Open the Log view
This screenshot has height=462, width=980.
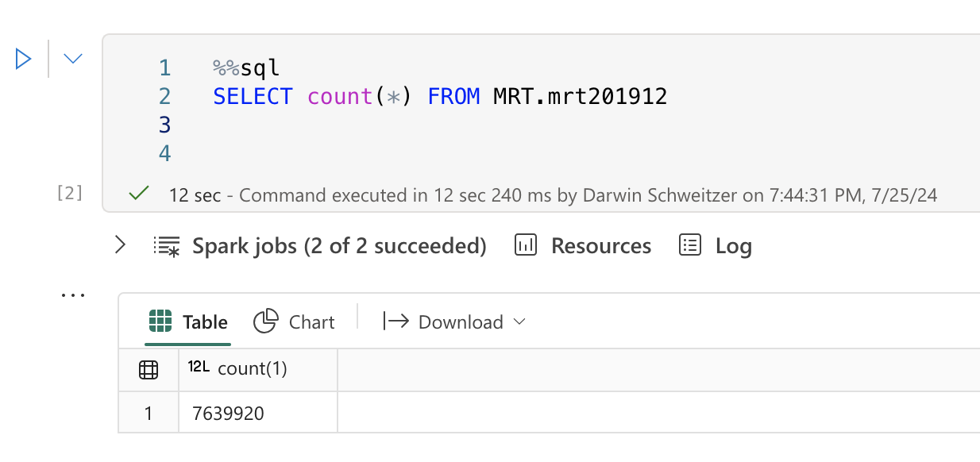716,246
